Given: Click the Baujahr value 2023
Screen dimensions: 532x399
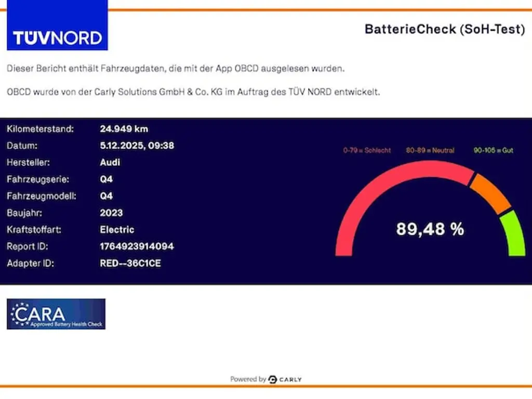Looking at the screenshot, I should (111, 213).
